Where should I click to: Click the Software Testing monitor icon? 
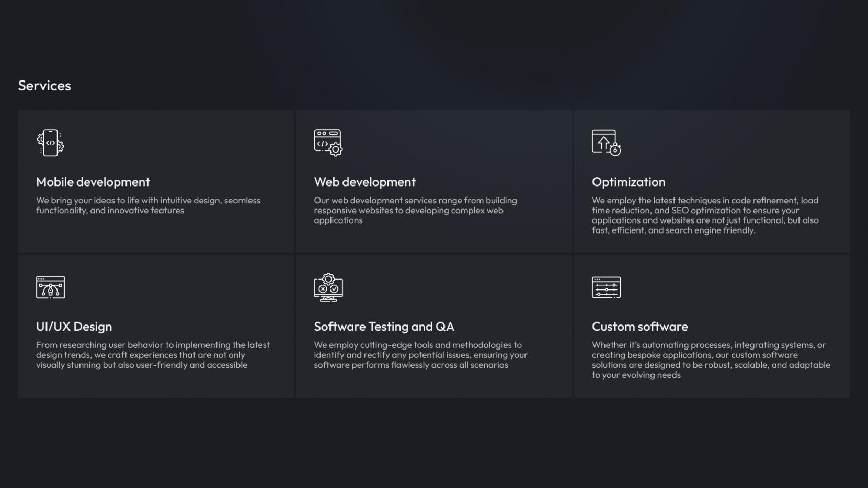[x=328, y=287]
